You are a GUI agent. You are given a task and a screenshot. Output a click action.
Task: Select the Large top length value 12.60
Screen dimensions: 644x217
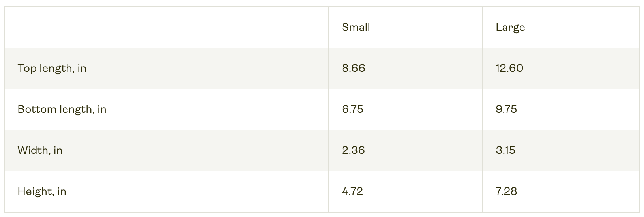pos(509,68)
